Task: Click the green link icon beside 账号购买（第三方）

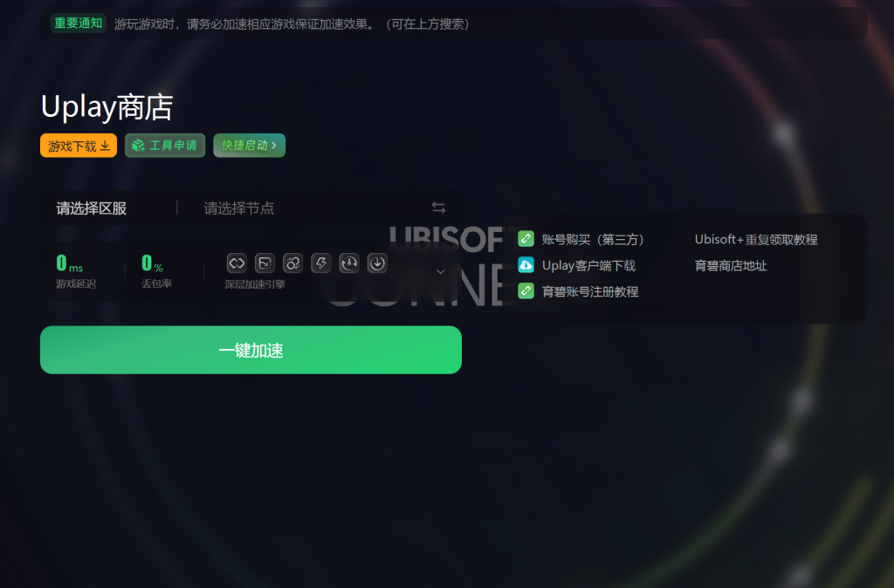Action: (x=526, y=239)
